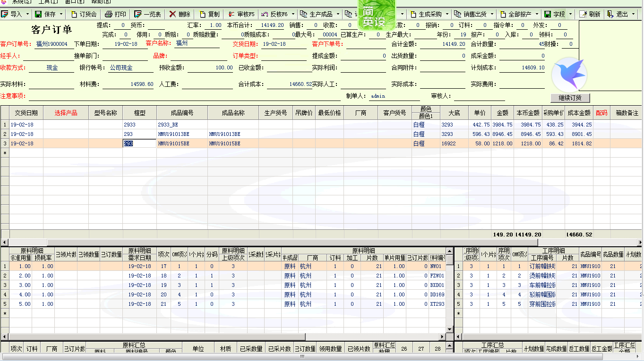Expand the 销售出货 dropdown arrow
Image resolution: width=644 pixels, height=361 pixels.
[492, 14]
